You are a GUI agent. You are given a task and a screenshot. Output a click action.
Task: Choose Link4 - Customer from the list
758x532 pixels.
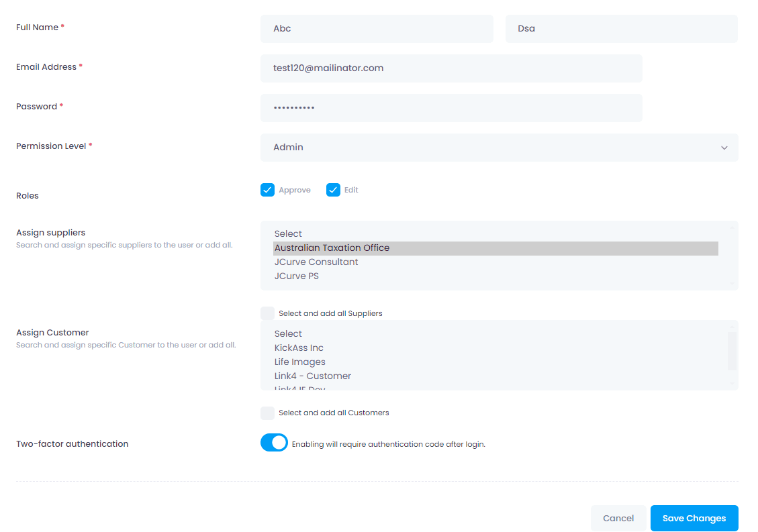[312, 376]
